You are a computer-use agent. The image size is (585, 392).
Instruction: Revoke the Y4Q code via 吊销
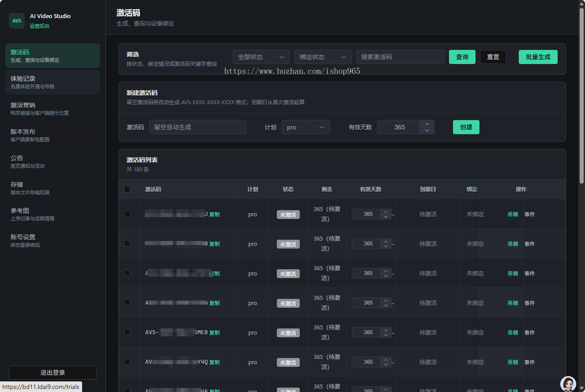[513, 362]
